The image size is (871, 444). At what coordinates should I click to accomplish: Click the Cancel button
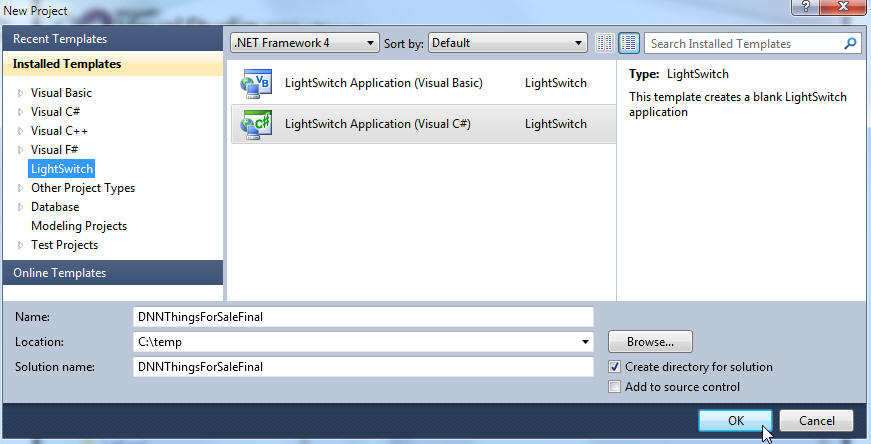click(817, 421)
